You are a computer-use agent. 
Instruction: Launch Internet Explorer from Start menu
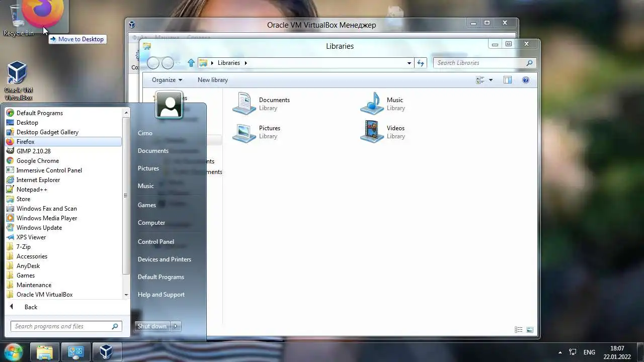tap(63, 180)
